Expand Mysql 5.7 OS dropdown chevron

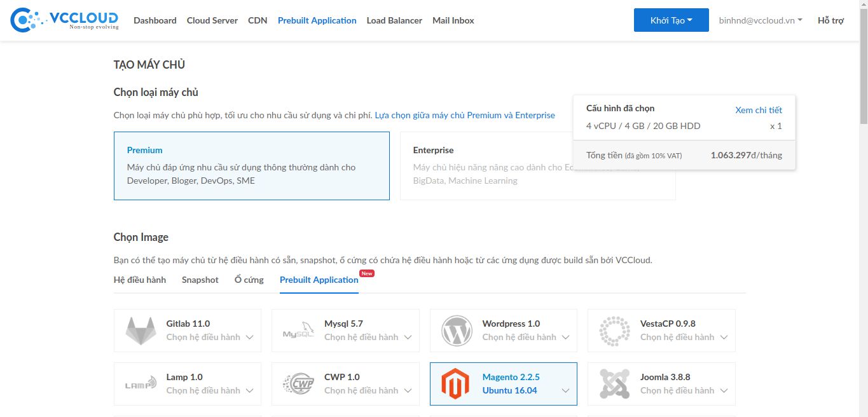coord(408,338)
